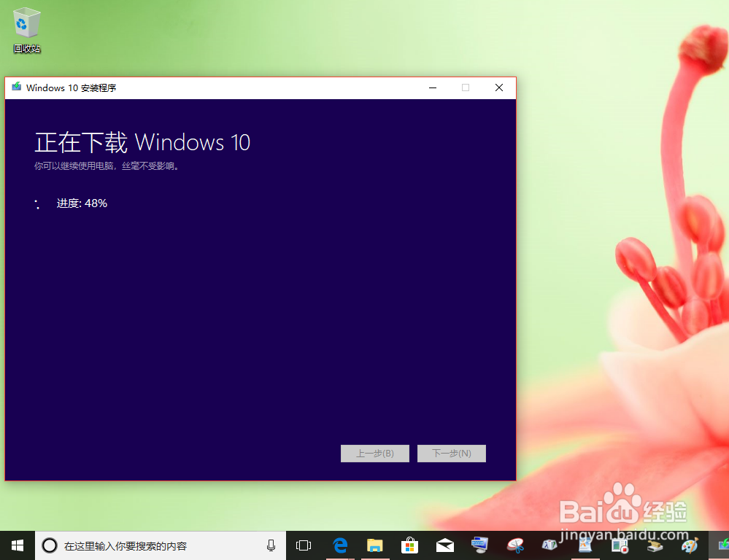Click the Windows 10 setup icon in the title bar
This screenshot has width=729, height=560.
tap(15, 87)
